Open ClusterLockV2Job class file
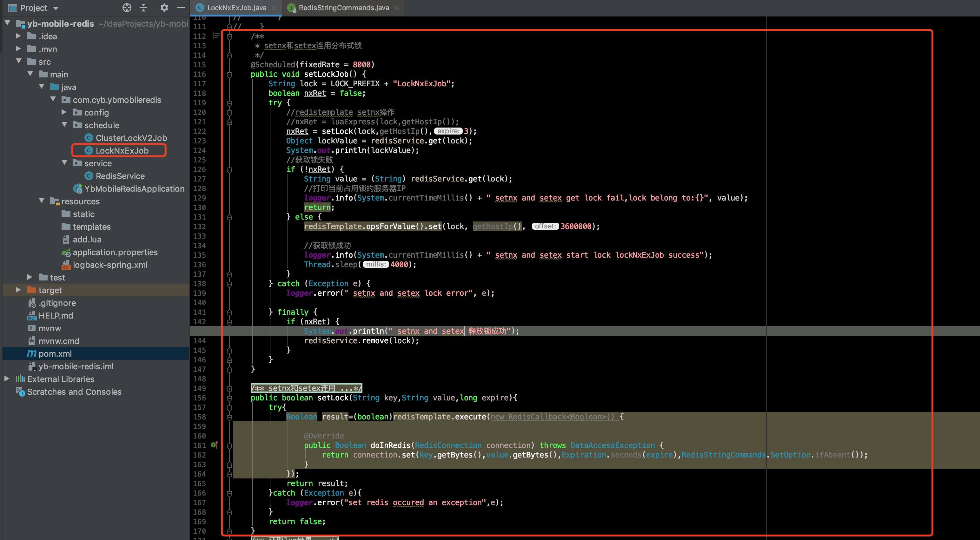 click(x=131, y=138)
